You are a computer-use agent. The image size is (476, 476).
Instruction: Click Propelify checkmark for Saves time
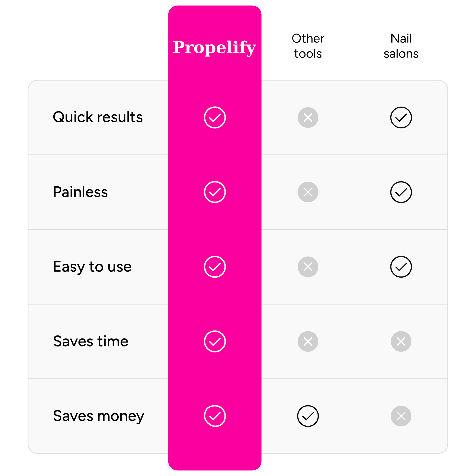click(x=215, y=341)
